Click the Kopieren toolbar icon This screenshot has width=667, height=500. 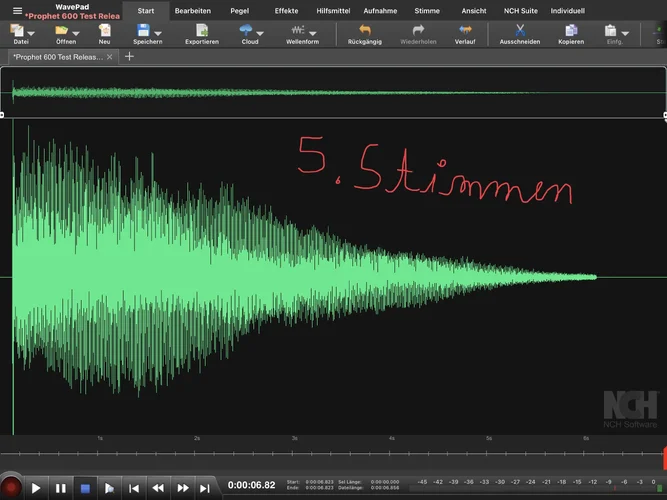click(x=571, y=31)
